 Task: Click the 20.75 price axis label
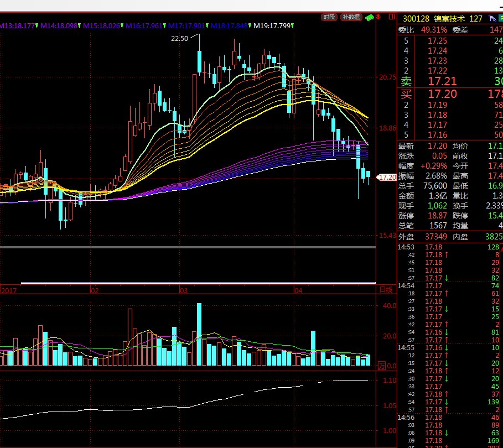pos(387,77)
